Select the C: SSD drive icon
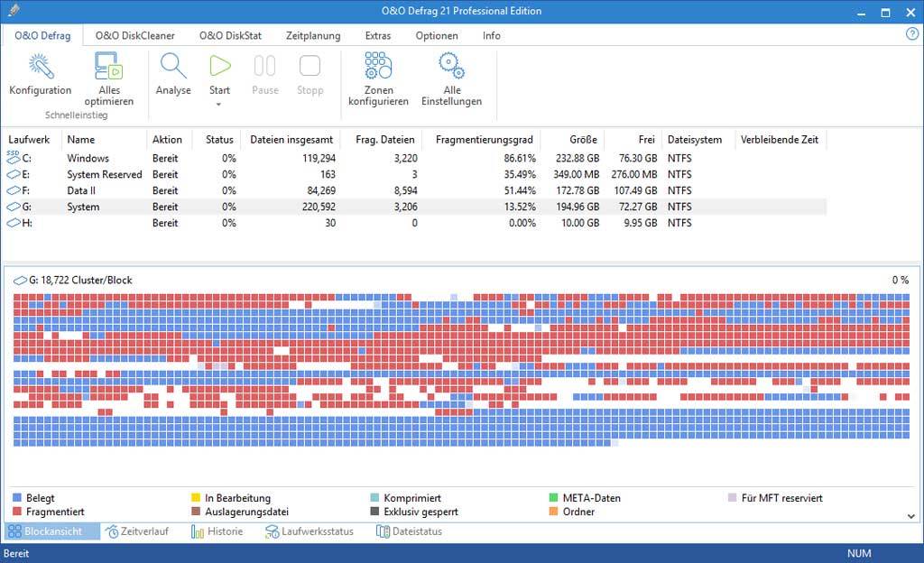Screen dimensions: 924x563 pyautogui.click(x=13, y=157)
